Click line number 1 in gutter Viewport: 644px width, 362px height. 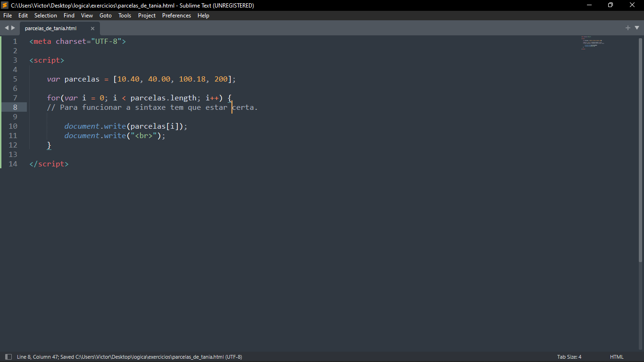(15, 41)
